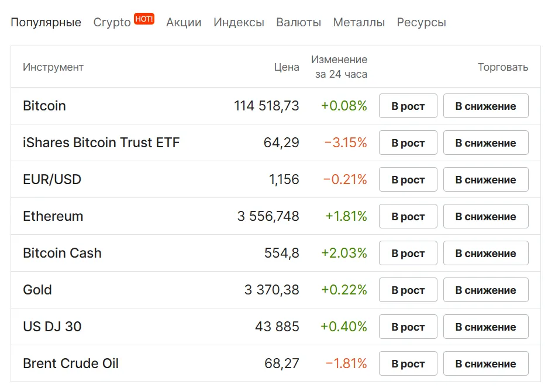Select the Gold instrument name
This screenshot has width=548, height=392.
[37, 290]
